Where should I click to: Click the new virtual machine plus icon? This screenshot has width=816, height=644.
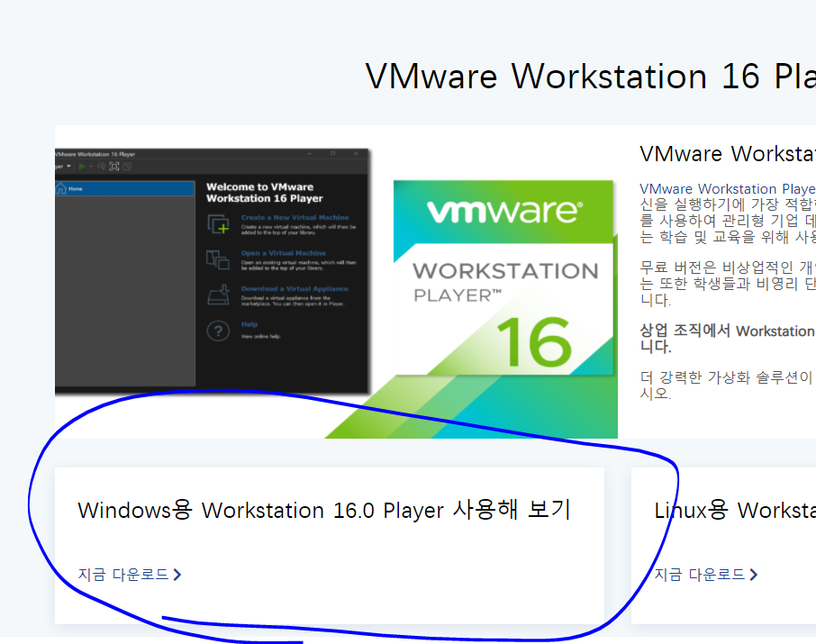pos(218,224)
